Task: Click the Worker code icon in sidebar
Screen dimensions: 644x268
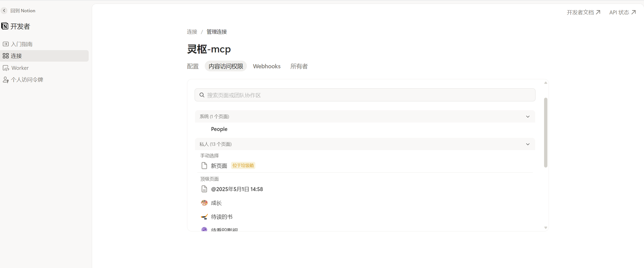Action: pyautogui.click(x=5, y=68)
